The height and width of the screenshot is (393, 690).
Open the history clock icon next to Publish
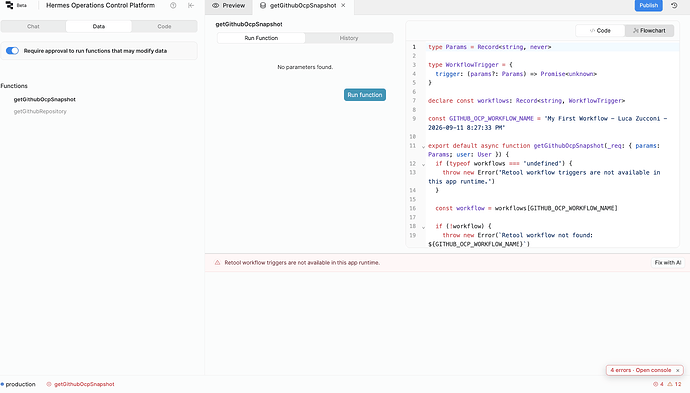tap(674, 5)
